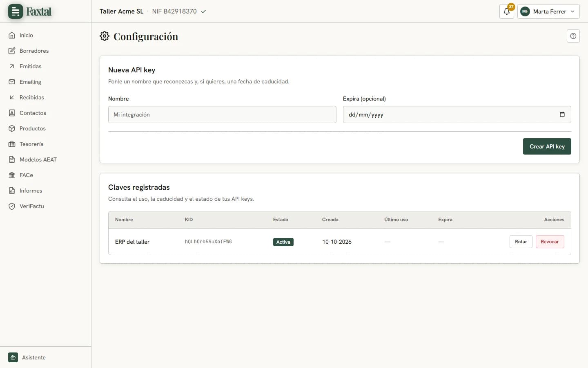This screenshot has height=368, width=588.
Task: Open the Inicio home icon
Action: (12, 35)
